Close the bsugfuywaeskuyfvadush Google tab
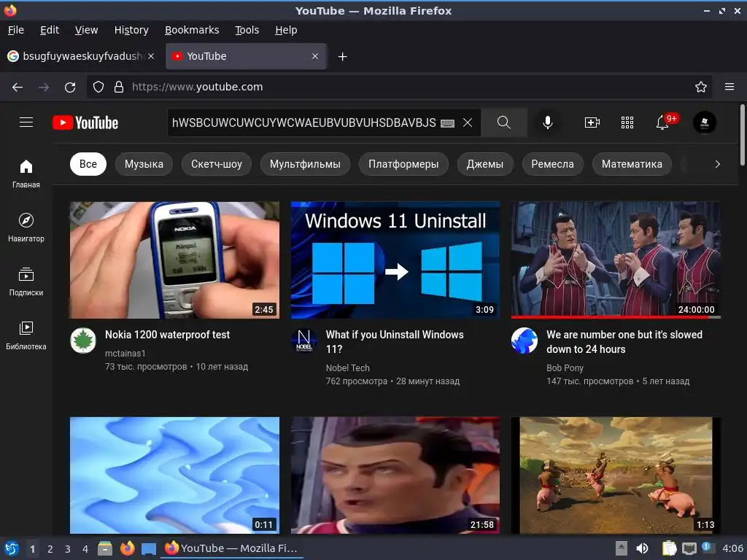Viewport: 747px width, 560px height. (x=151, y=56)
